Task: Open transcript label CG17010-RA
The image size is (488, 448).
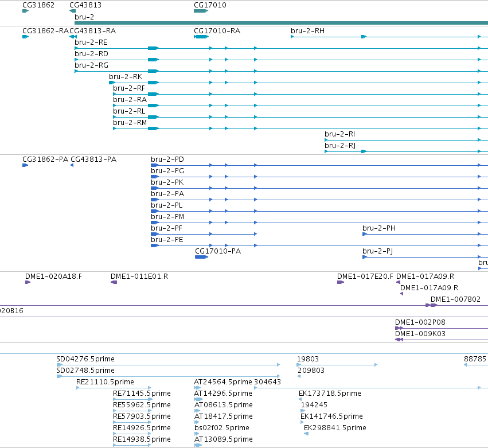Action: [x=217, y=31]
